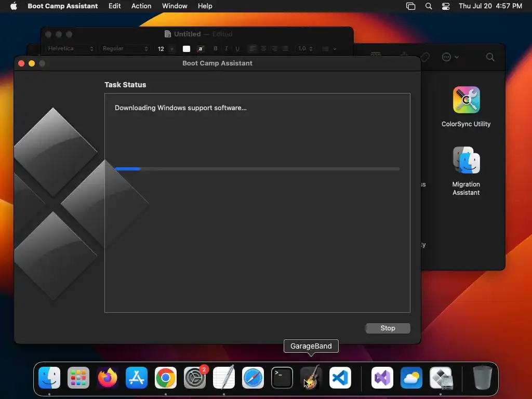Open Finder from the Dock
Screen dimensions: 532x399
tap(49, 378)
